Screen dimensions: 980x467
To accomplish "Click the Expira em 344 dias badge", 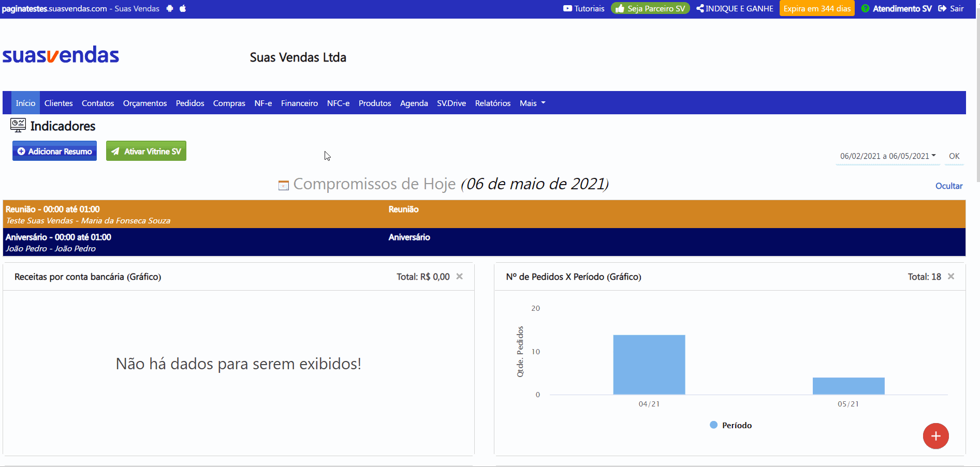I will click(x=817, y=8).
